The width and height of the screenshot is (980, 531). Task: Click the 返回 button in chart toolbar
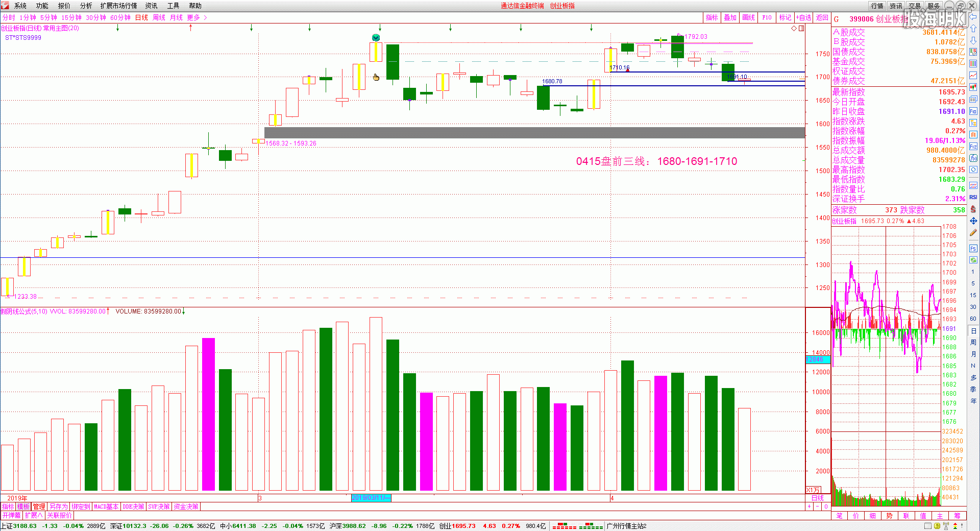click(x=822, y=17)
